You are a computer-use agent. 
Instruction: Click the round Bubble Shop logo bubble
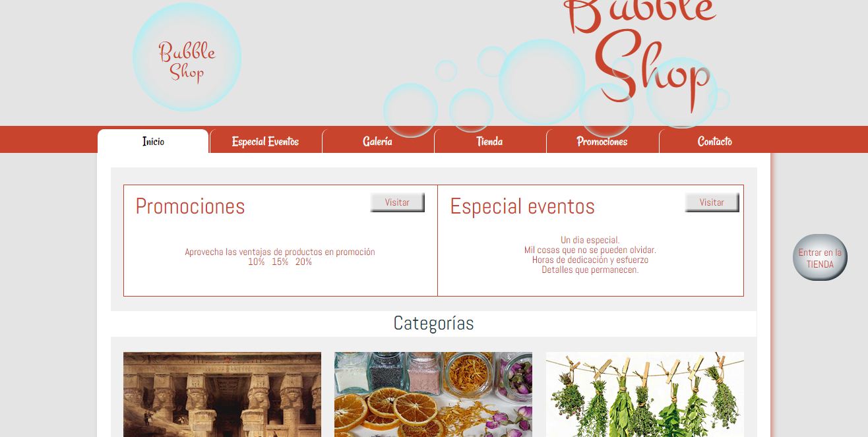[x=187, y=57]
